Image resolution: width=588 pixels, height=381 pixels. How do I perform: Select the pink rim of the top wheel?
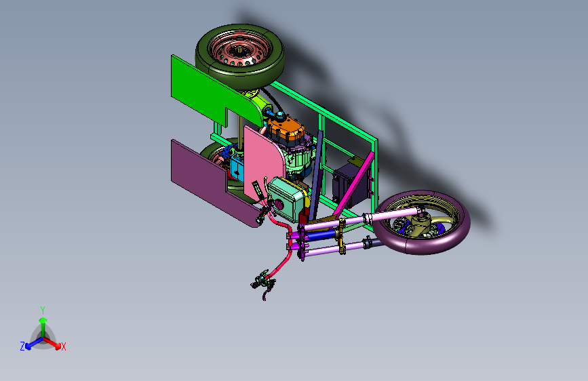(240, 50)
